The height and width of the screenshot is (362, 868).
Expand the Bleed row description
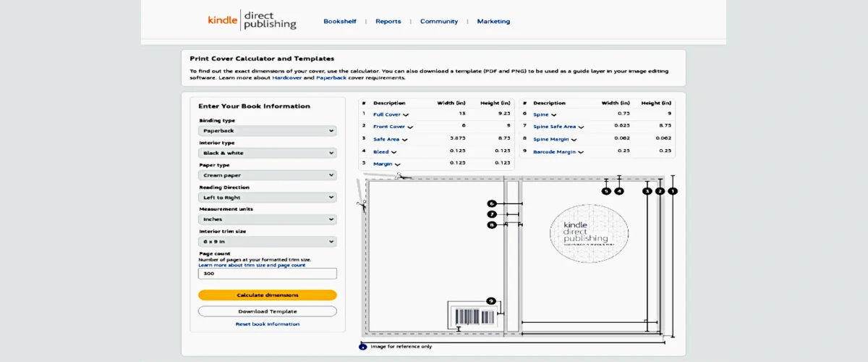tap(384, 152)
